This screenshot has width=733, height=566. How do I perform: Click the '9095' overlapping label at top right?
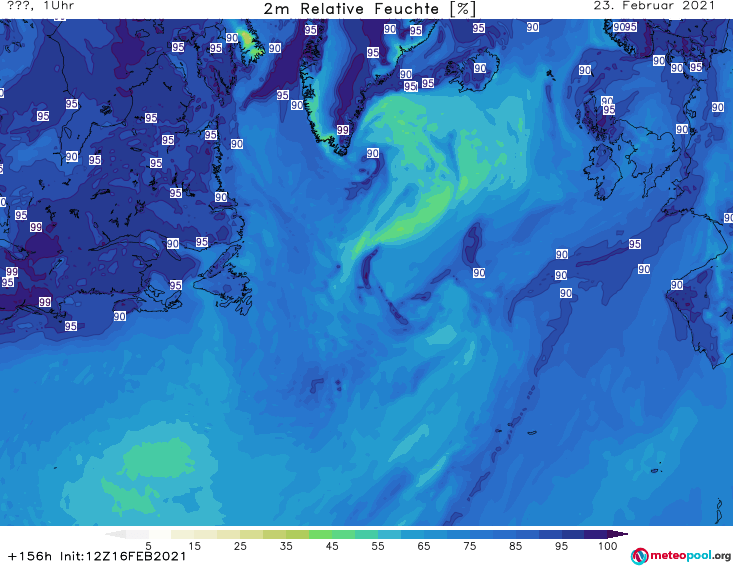[x=625, y=27]
